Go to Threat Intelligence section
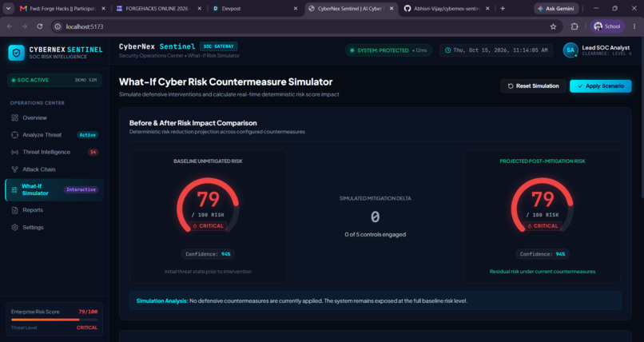 [x=54, y=153]
